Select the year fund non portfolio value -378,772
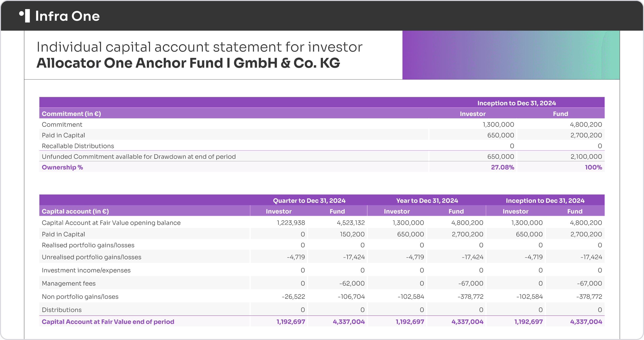Viewport: 644px width, 340px height. click(x=471, y=297)
